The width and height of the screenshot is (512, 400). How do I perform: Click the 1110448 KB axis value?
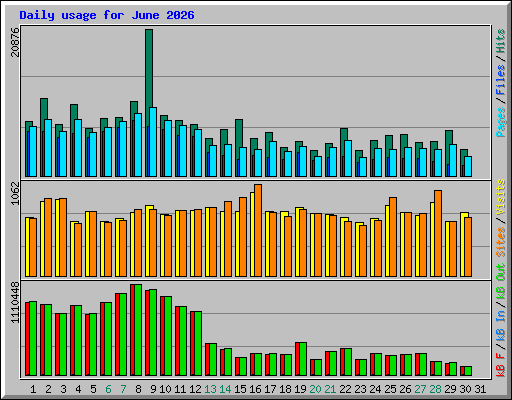tap(15, 303)
